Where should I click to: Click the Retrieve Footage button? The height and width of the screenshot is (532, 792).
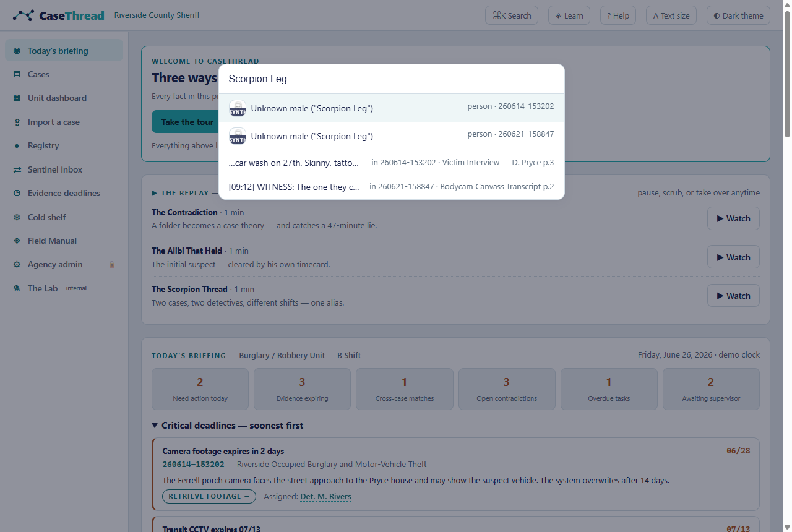209,496
